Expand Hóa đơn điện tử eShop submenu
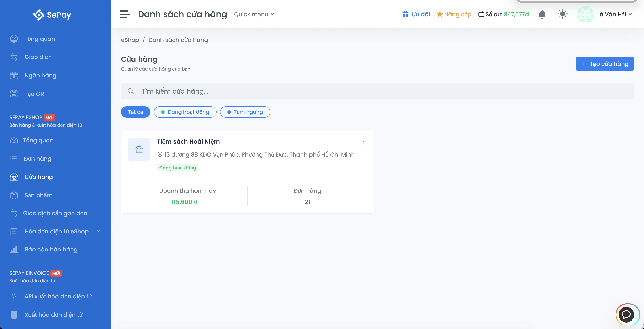The width and height of the screenshot is (644, 329). click(56, 231)
